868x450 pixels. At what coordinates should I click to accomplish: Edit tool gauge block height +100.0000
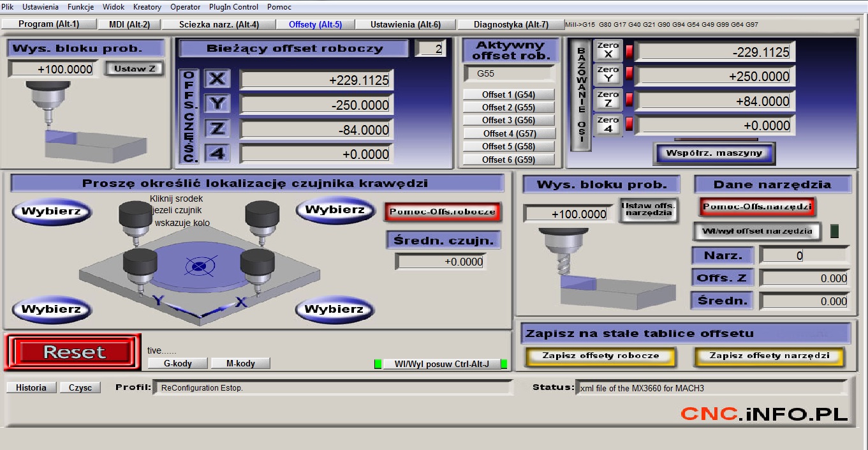point(570,214)
